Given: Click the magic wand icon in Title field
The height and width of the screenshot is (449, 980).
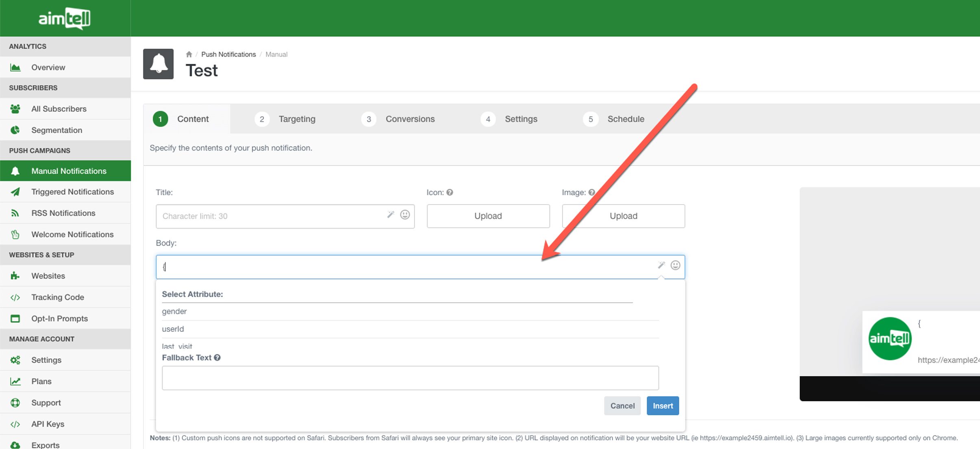Looking at the screenshot, I should tap(391, 214).
